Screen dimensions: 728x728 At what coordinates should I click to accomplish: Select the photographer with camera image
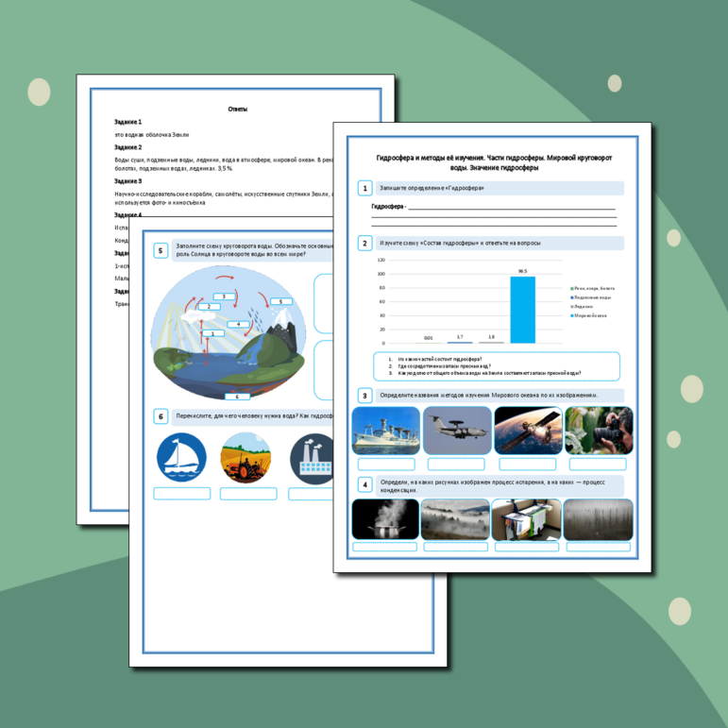(597, 431)
